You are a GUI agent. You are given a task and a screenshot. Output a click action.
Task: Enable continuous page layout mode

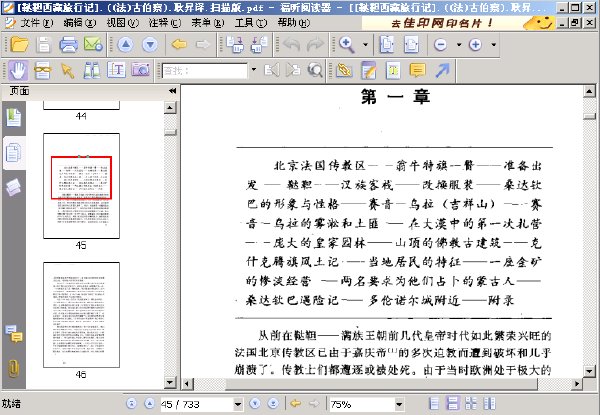pyautogui.click(x=452, y=404)
